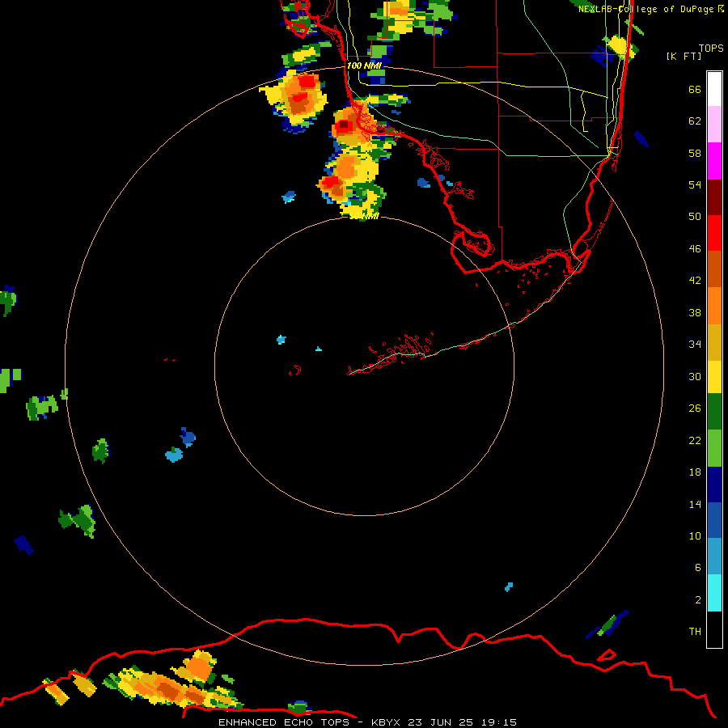Image resolution: width=728 pixels, height=728 pixels.
Task: Click legend value 26
Action: click(x=695, y=408)
